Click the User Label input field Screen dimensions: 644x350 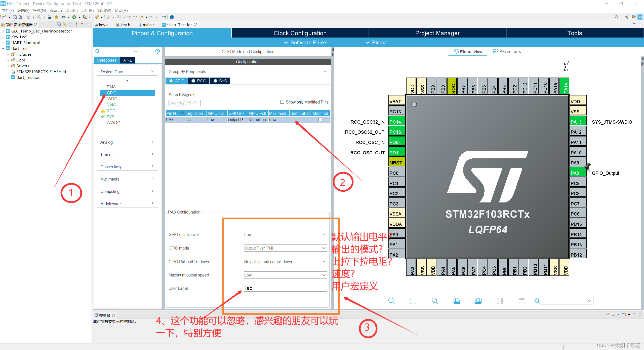click(285, 288)
